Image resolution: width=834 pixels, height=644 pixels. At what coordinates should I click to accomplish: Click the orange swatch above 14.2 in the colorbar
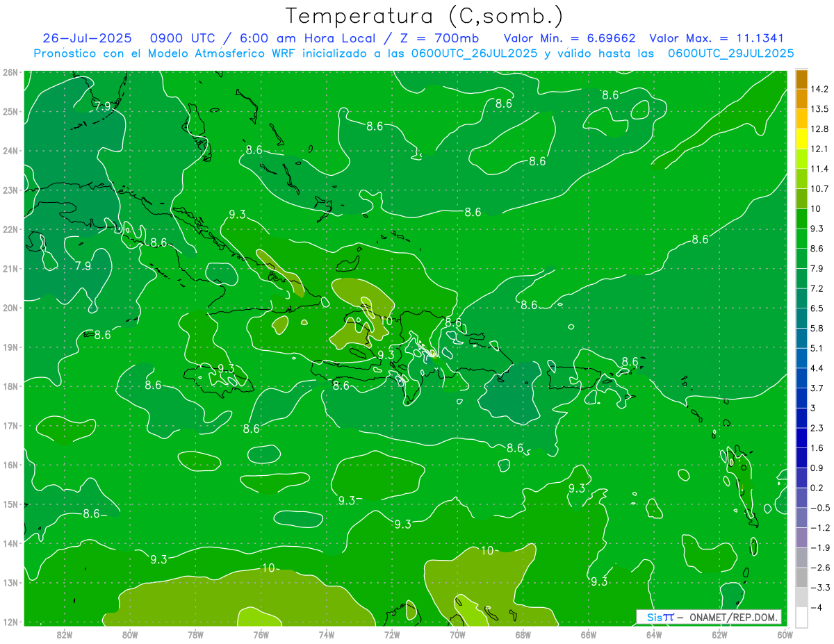[801, 79]
